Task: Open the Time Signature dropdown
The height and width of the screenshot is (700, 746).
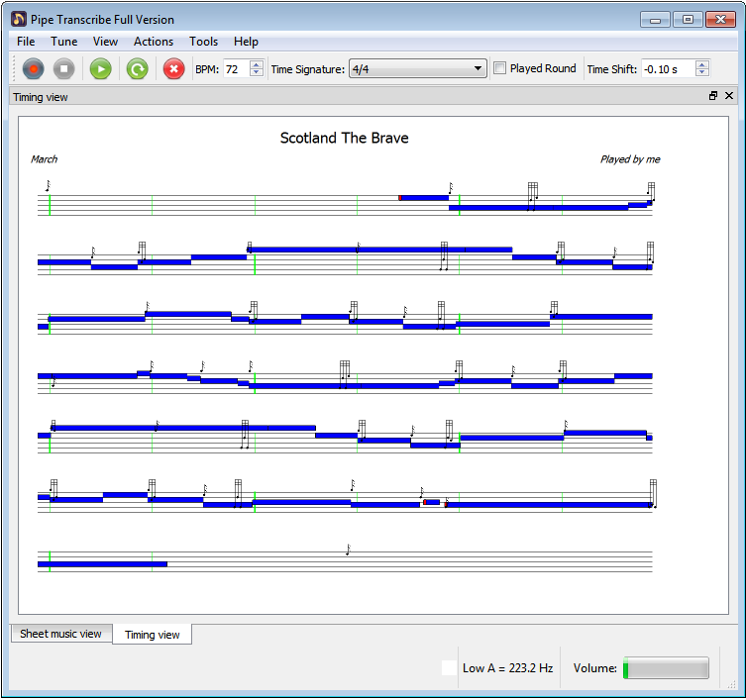Action: 418,69
